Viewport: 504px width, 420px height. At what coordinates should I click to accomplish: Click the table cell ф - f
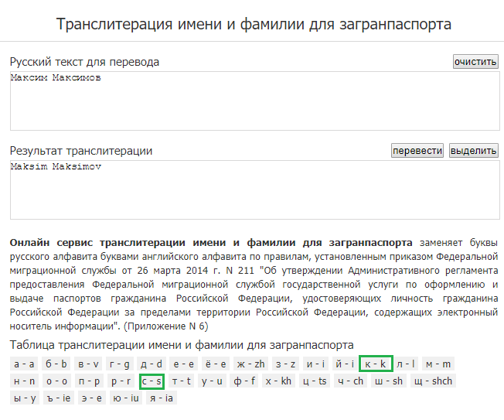point(244,381)
